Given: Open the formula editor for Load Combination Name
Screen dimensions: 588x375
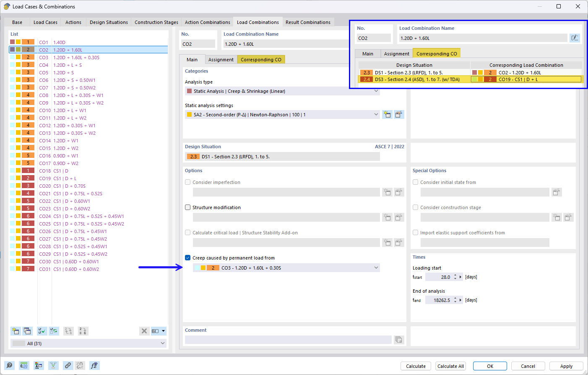Looking at the screenshot, I should 575,38.
